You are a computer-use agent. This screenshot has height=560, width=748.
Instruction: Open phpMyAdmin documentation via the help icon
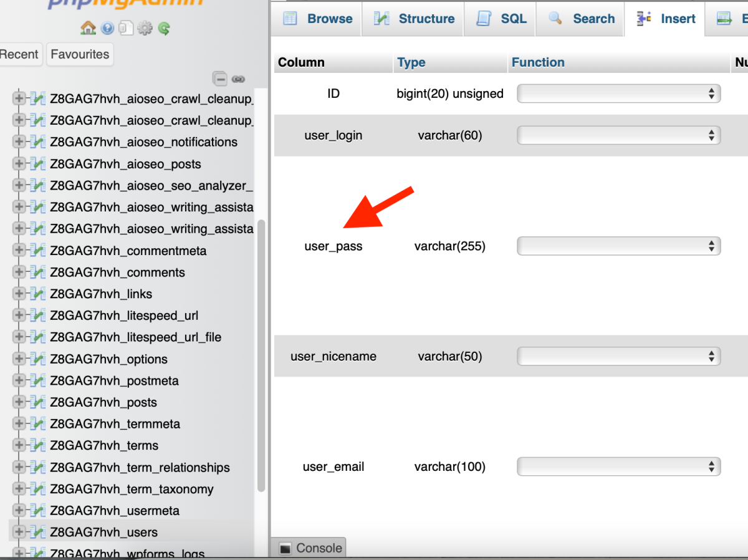point(106,28)
